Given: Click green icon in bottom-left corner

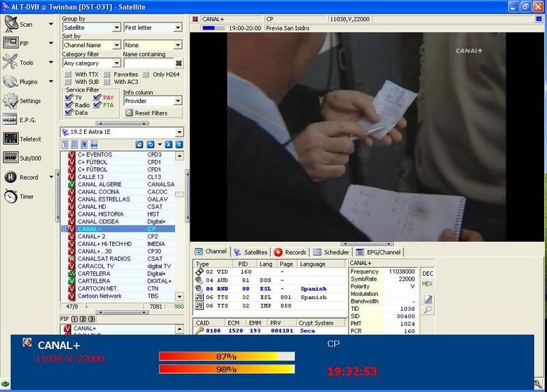Looking at the screenshot, I should coord(5,384).
